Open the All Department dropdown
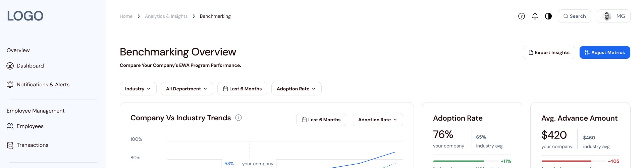The height and width of the screenshot is (168, 644). [186, 89]
